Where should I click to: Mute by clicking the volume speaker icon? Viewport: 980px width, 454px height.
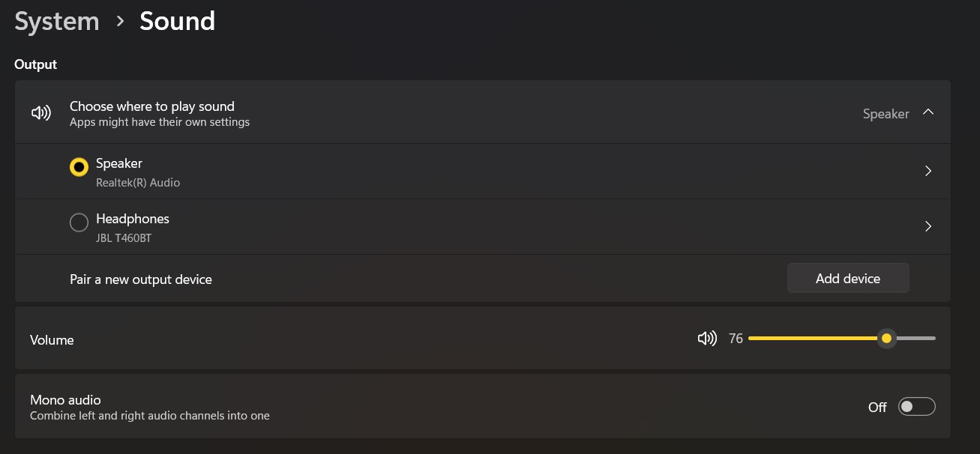pyautogui.click(x=706, y=338)
